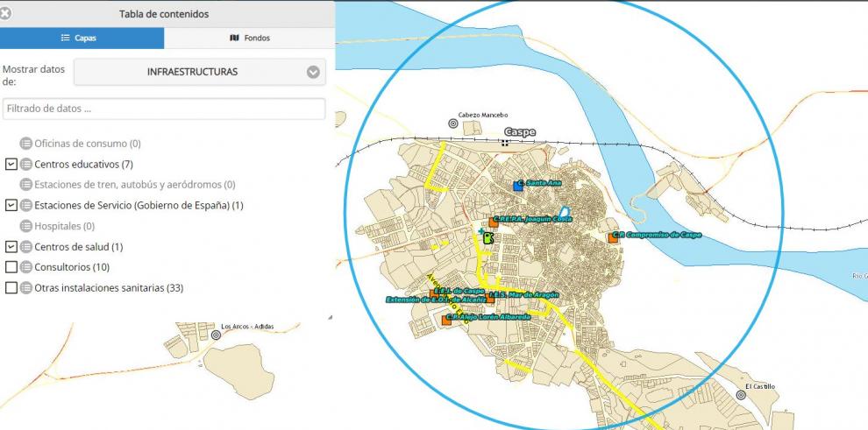
Task: Select the C.R.E.P.A. Joaquín Costa orange marker
Action: coord(493,222)
